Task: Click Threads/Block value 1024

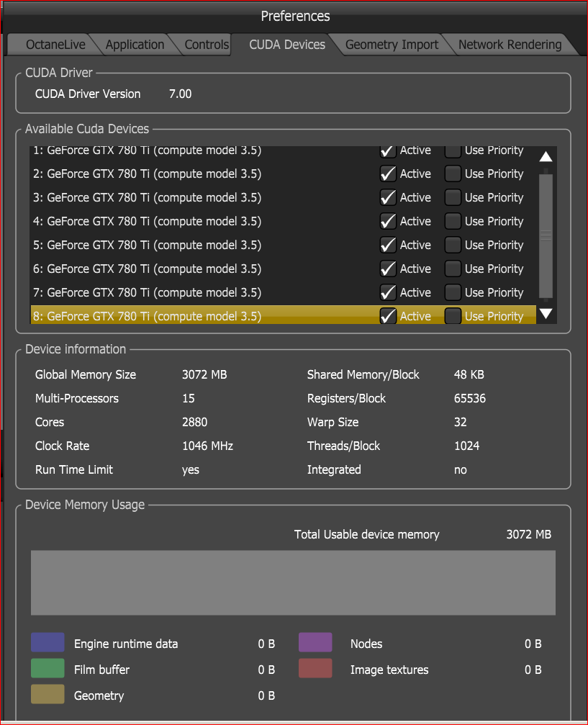Action: tap(467, 446)
